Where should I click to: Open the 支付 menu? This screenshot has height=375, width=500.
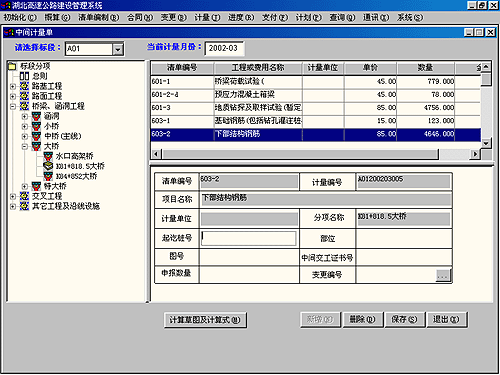pos(275,17)
